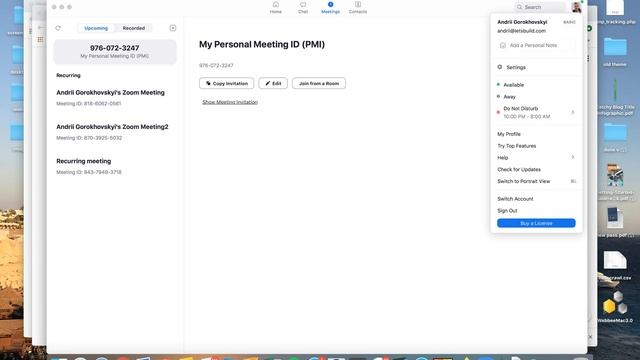The image size is (640, 360).
Task: Expand the Help submenu chevron
Action: coord(573,157)
